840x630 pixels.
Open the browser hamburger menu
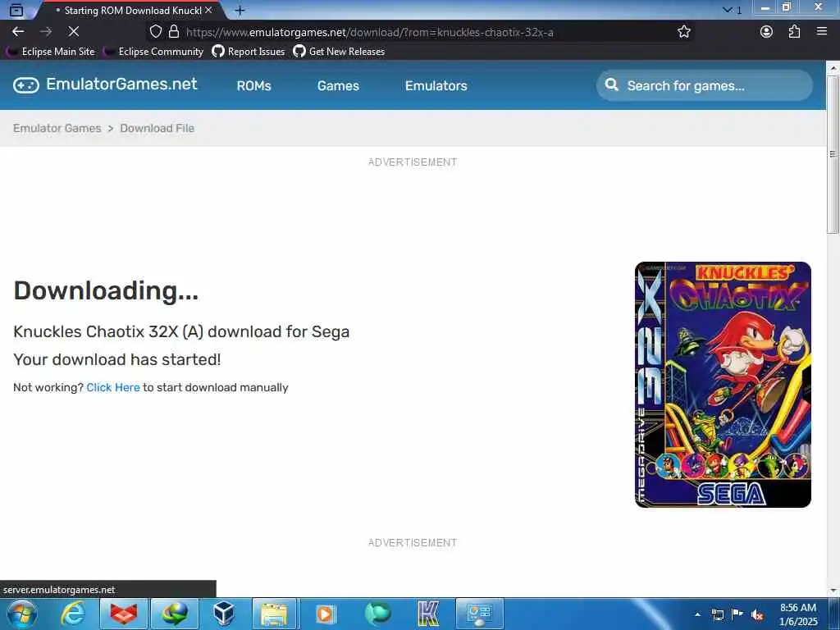822,32
